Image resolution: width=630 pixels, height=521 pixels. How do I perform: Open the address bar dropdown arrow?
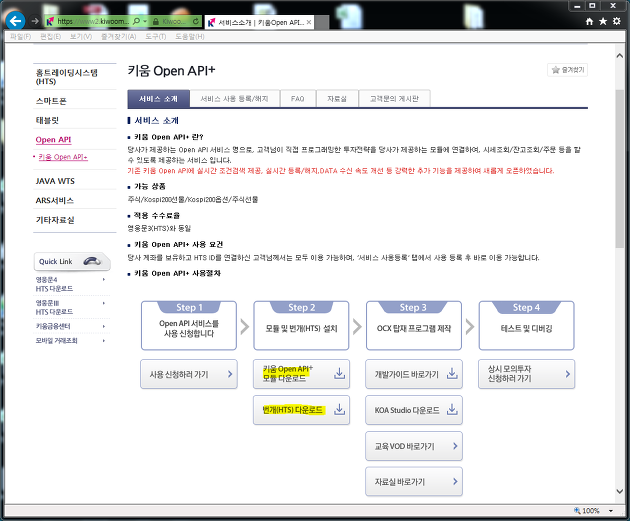click(x=145, y=21)
